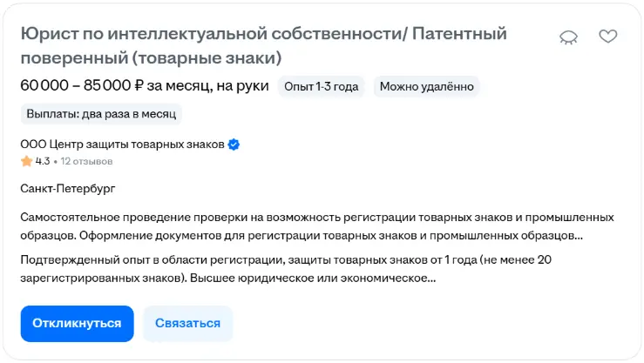Click the orange star rating icon
644x363 pixels.
pos(26,161)
